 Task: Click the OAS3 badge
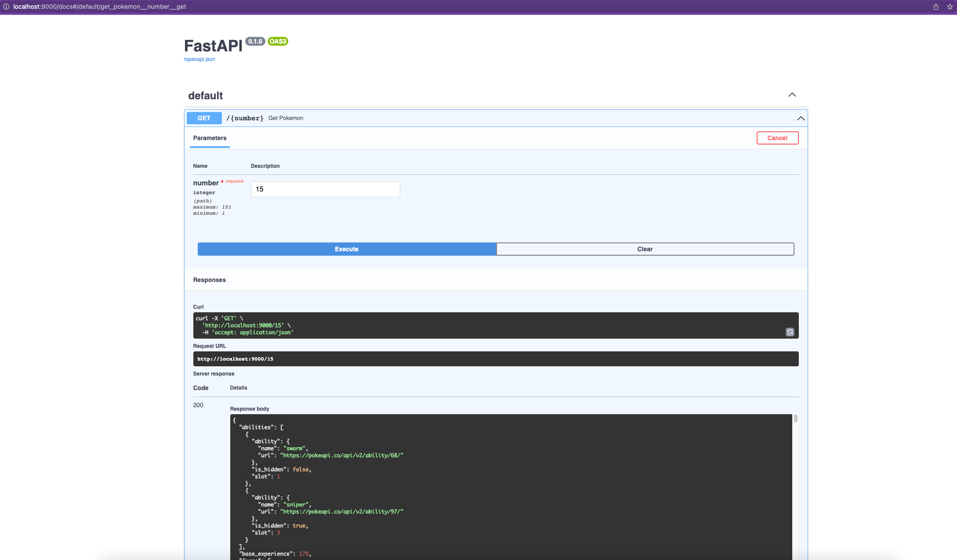tap(278, 41)
